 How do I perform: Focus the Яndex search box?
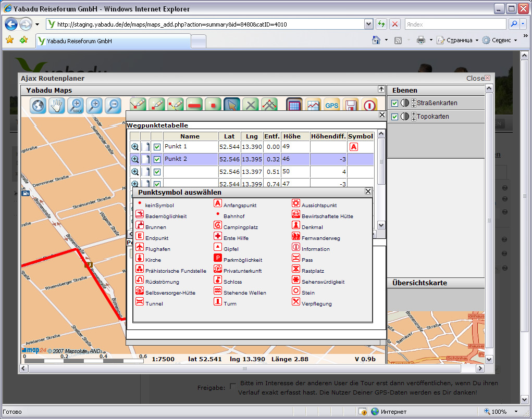pyautogui.click(x=455, y=24)
